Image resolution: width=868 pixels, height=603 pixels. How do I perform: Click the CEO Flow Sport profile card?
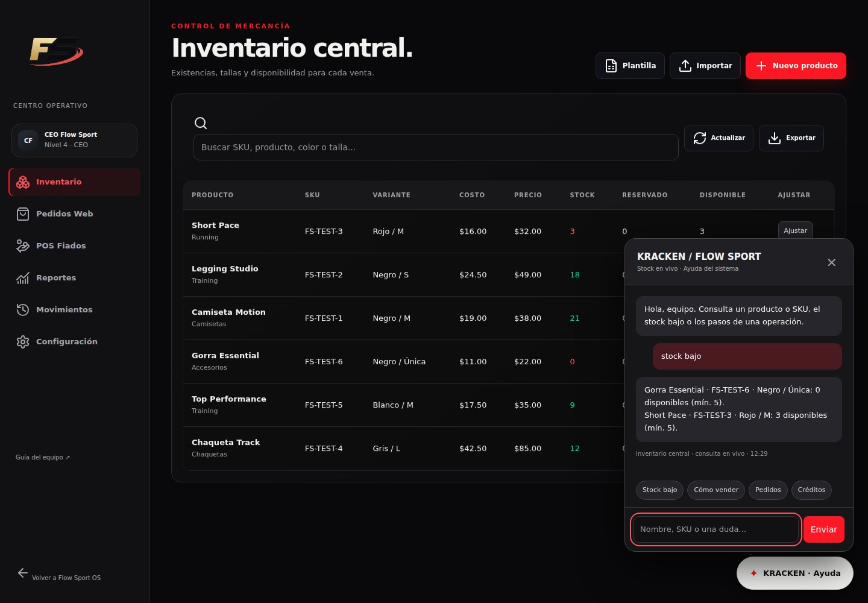pyautogui.click(x=74, y=140)
